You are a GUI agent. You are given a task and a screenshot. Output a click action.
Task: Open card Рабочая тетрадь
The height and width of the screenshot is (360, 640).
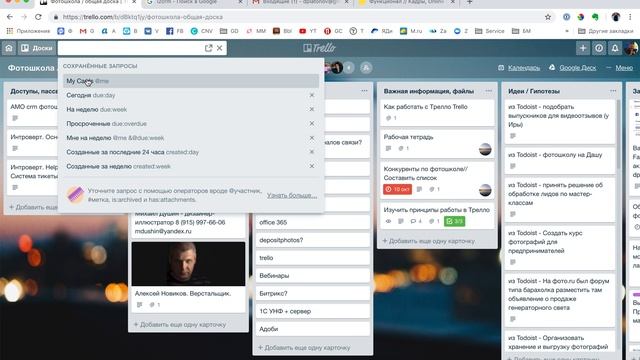coord(437,143)
